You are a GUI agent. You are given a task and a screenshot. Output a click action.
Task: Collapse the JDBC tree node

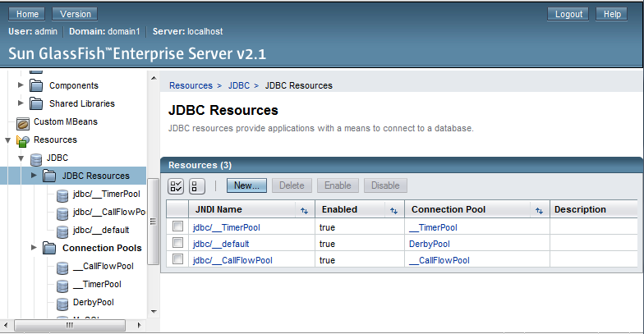(21, 158)
